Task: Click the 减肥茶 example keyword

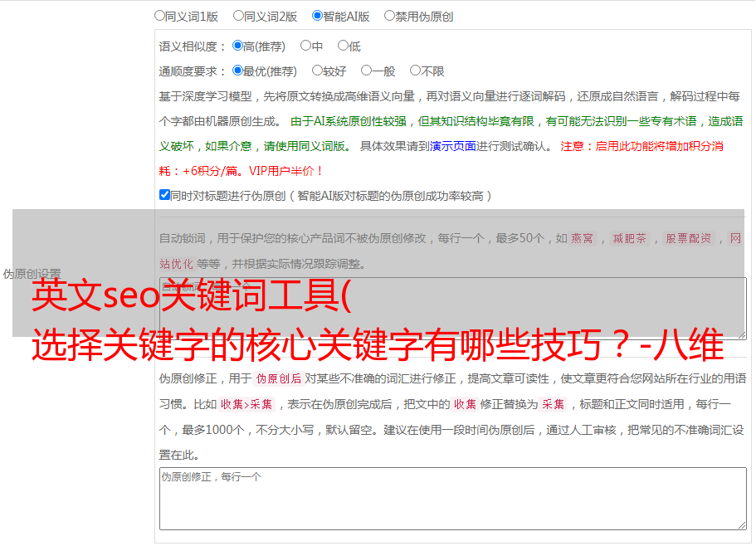Action: point(629,238)
